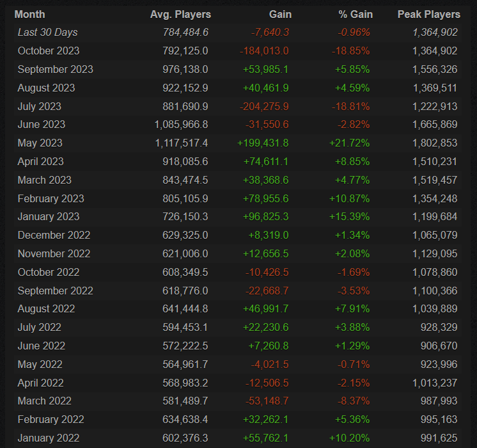Click the peak players value 1,129,095
This screenshot has width=477, height=448.
click(x=435, y=254)
